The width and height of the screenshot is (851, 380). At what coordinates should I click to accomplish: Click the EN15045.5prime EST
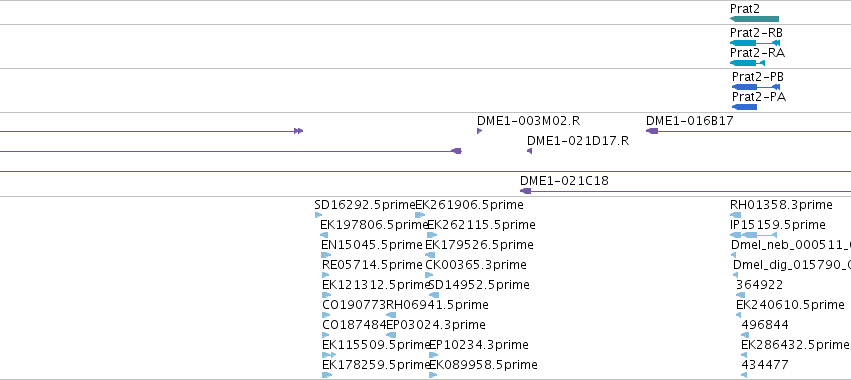click(326, 255)
